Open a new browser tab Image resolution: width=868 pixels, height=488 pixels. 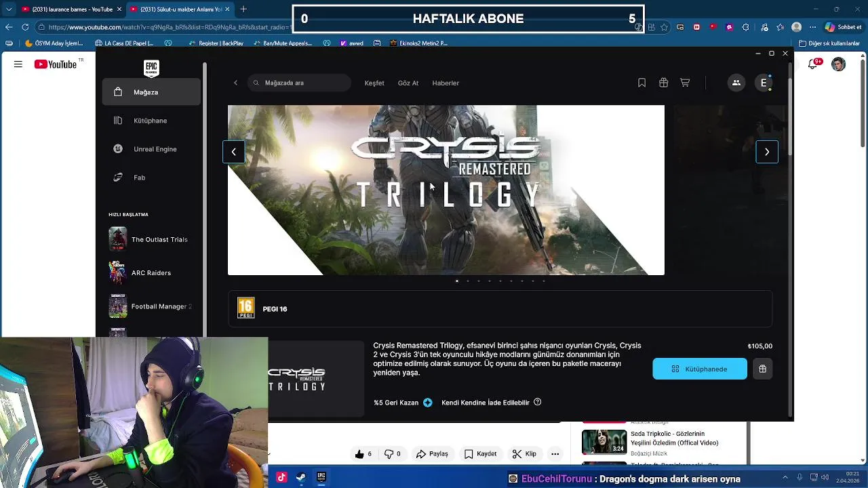(x=243, y=9)
